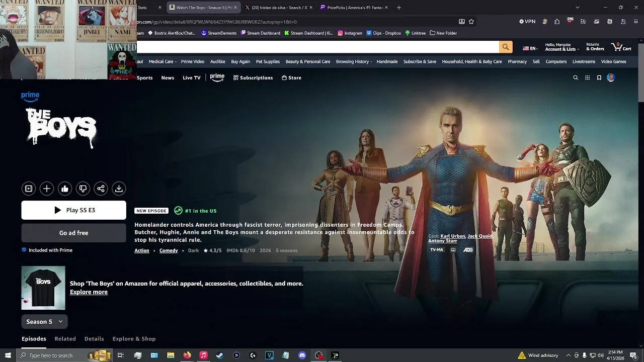Switch to the Related tab

65,339
